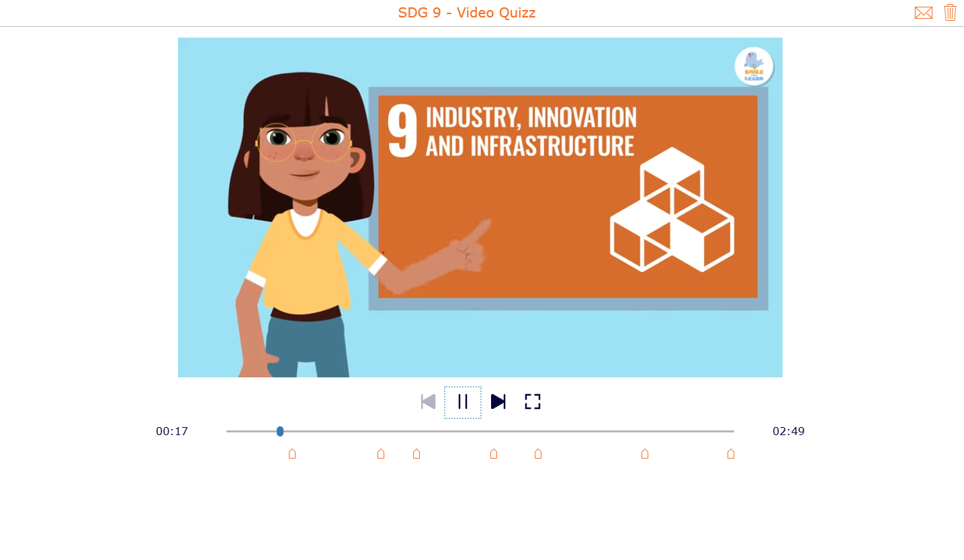The image size is (964, 560).
Task: Enter fullscreen mode
Action: [532, 402]
